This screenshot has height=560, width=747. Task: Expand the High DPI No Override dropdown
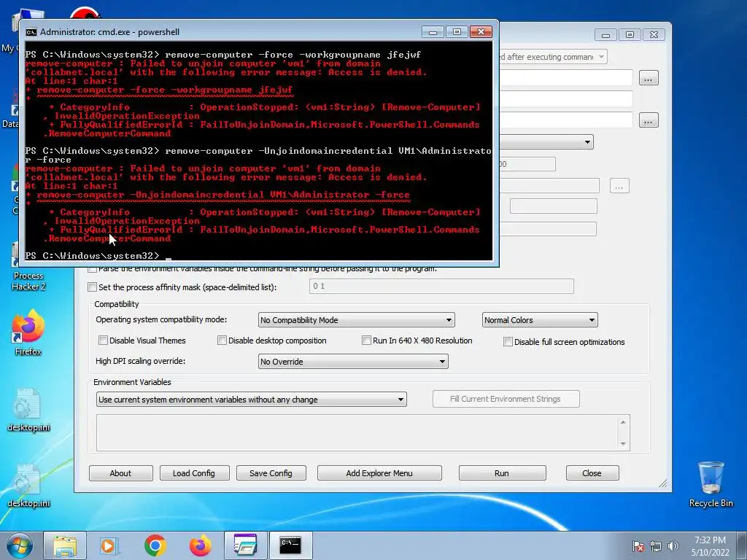353,362
